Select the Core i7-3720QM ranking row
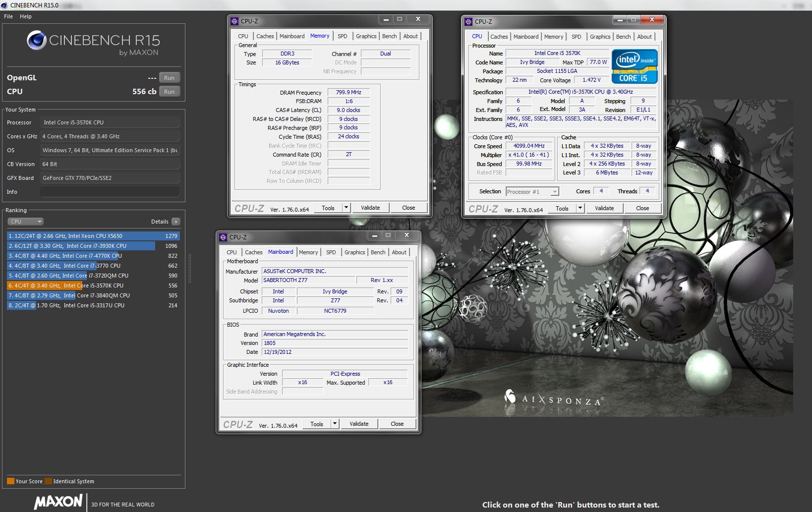The height and width of the screenshot is (512, 812). click(x=93, y=276)
